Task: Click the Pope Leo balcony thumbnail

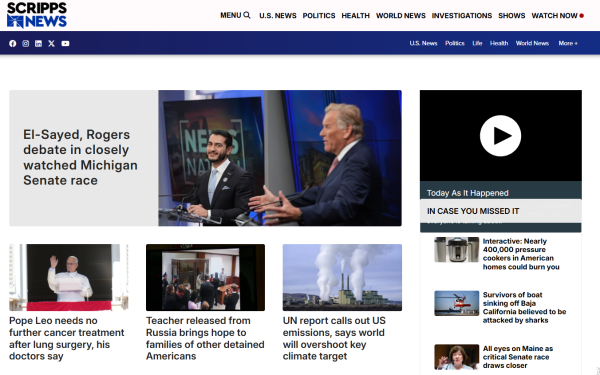Action: pos(69,277)
